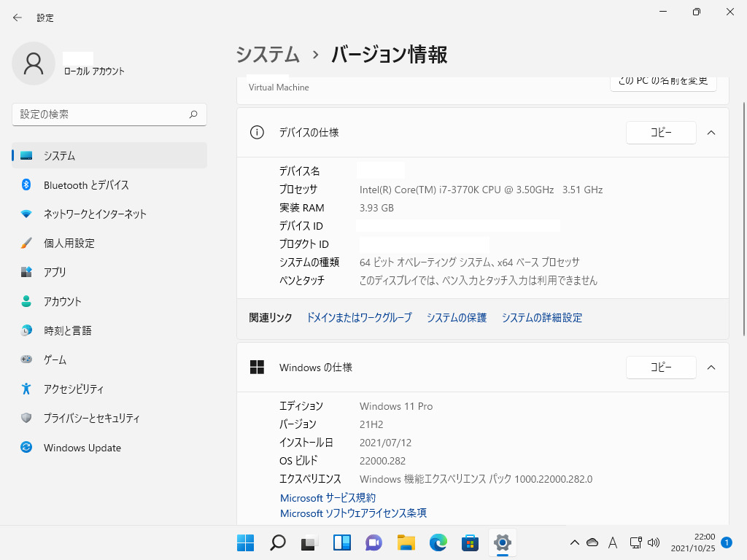This screenshot has height=560, width=747.
Task: Collapse the デバイスの仕様 section
Action: (x=711, y=133)
